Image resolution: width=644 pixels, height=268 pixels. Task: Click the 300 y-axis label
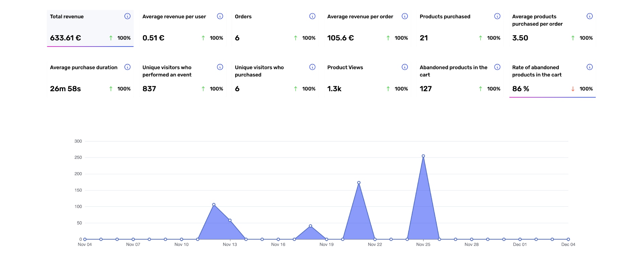pos(78,141)
